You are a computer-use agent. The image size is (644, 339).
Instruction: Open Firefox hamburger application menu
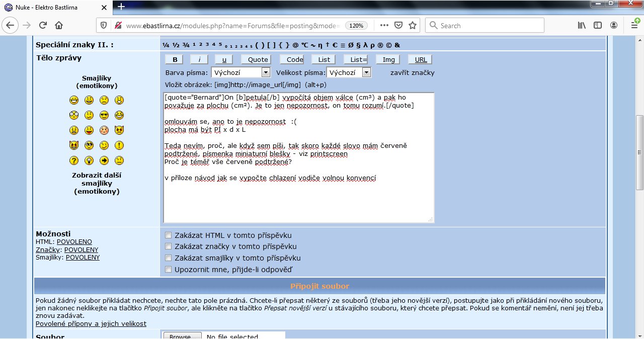pos(634,25)
